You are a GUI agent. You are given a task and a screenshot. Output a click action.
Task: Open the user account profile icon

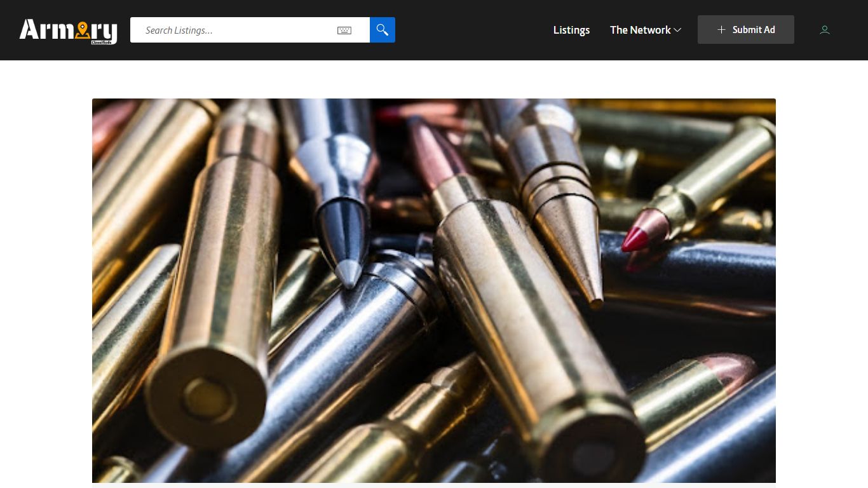point(825,30)
